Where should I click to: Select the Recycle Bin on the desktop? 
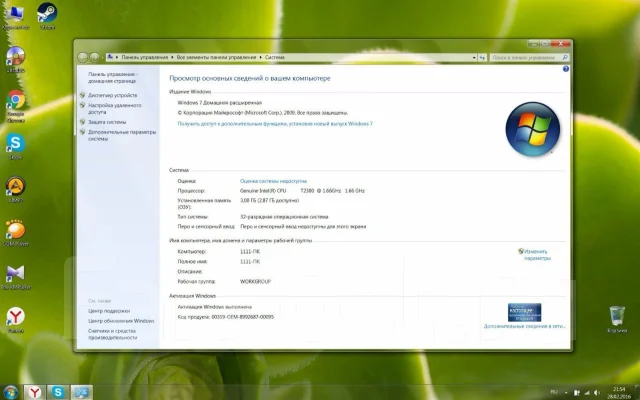617,319
